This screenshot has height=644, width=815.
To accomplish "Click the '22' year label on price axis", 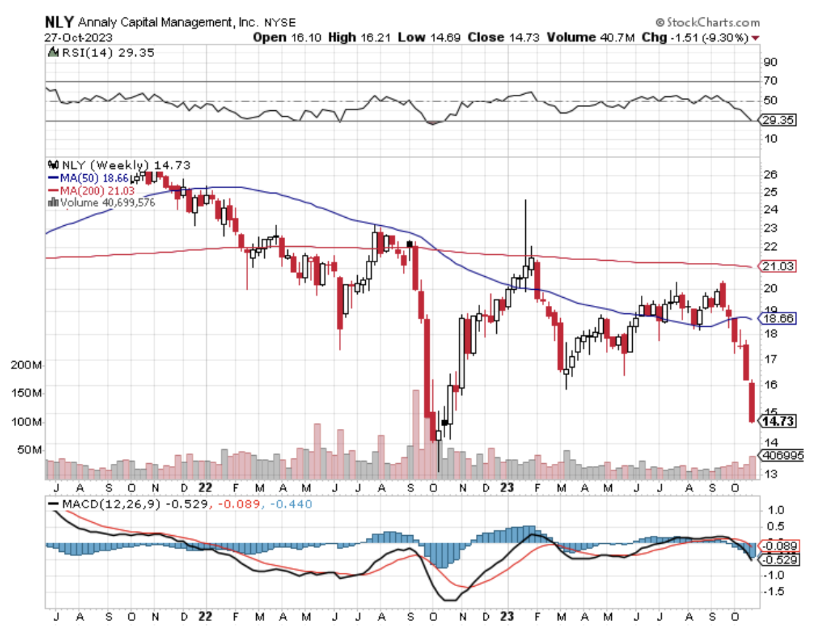I will coord(206,486).
